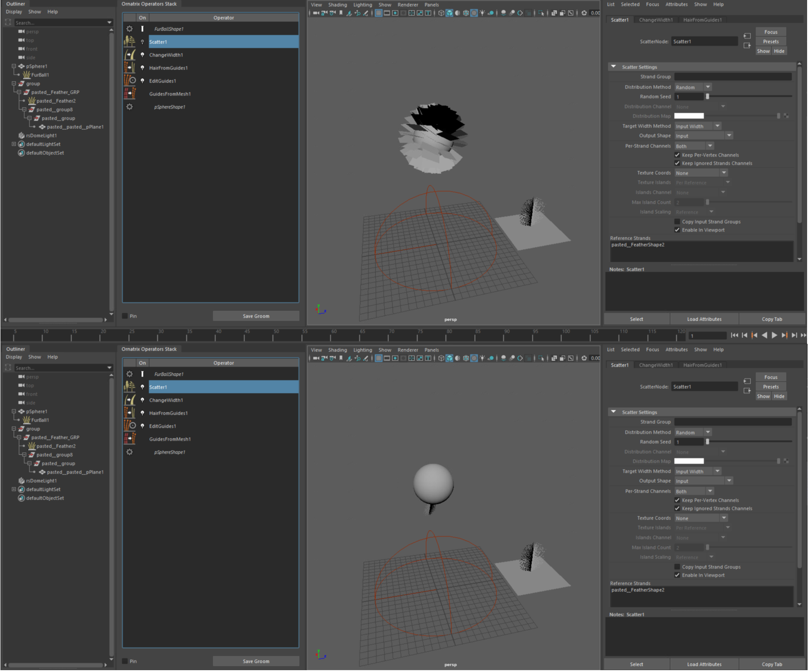Toggle viewport grid icon in upper viewport toolbar

378,13
